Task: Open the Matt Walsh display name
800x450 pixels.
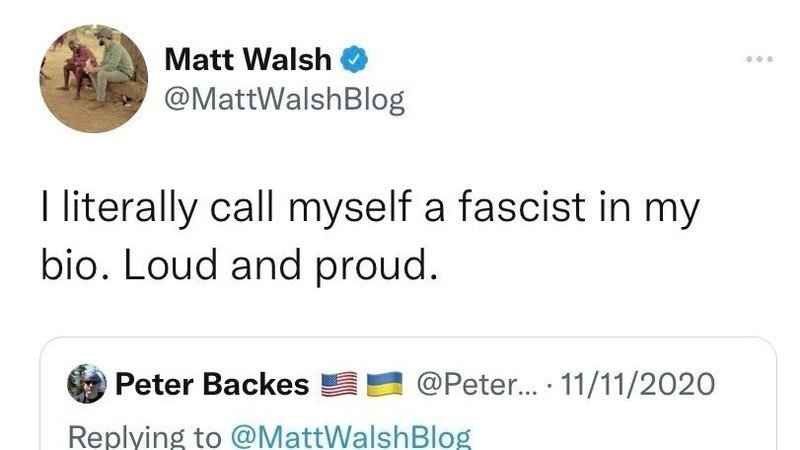Action: (x=247, y=60)
